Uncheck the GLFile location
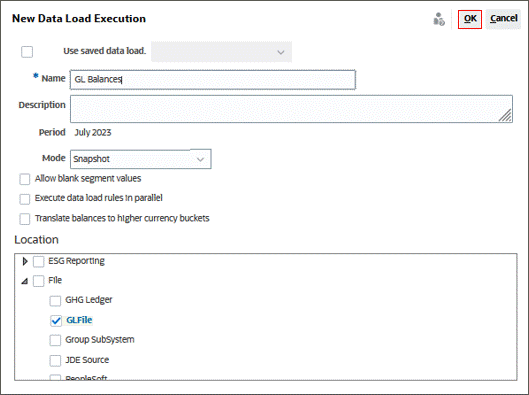529x395 pixels. coord(56,320)
